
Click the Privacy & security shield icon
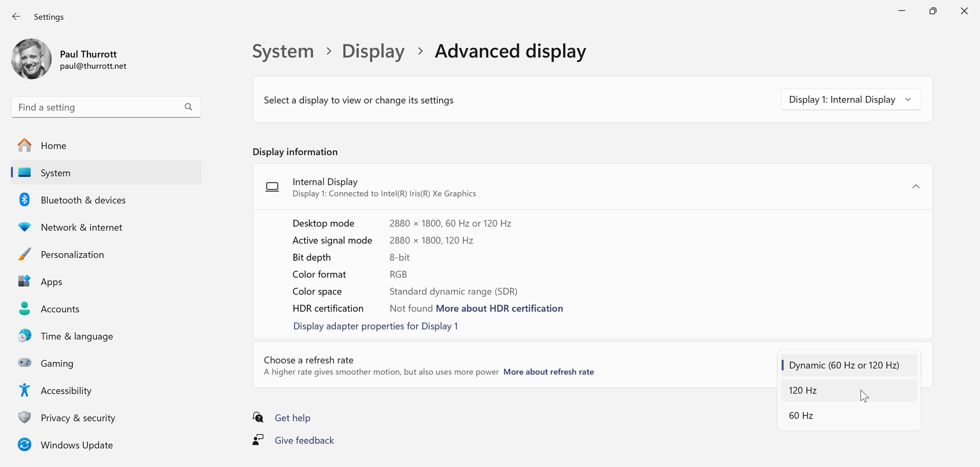point(24,417)
